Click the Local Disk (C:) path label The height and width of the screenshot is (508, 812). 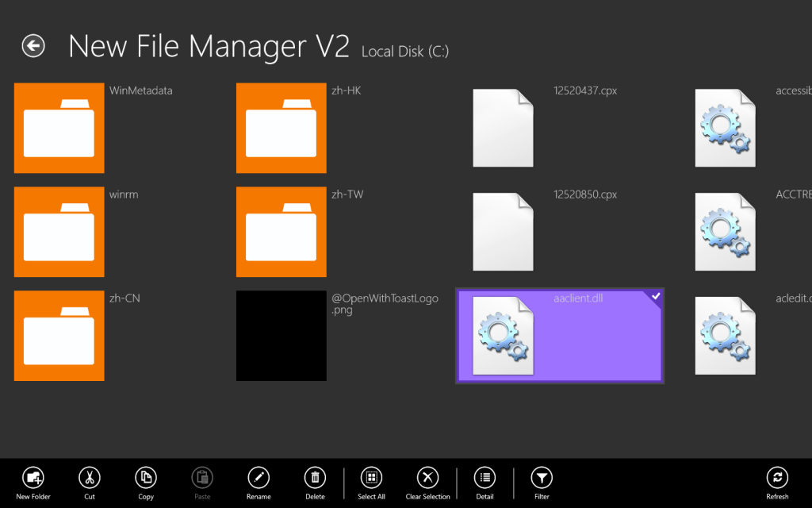click(x=405, y=52)
